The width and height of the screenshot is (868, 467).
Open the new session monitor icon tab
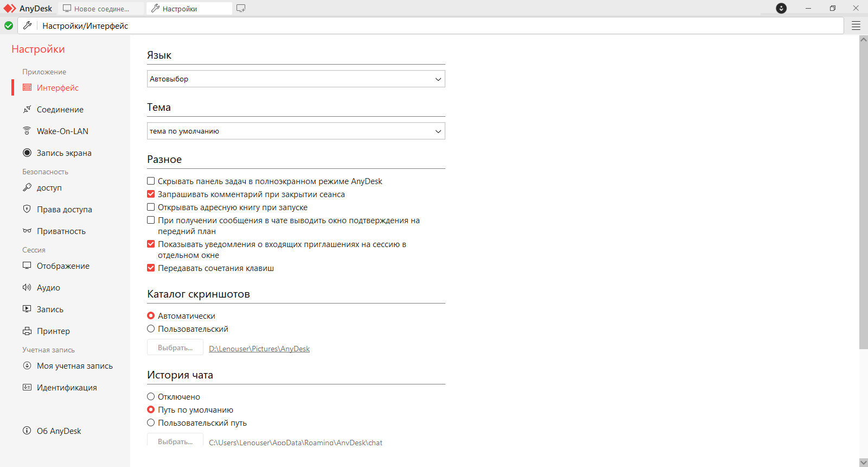tap(241, 8)
